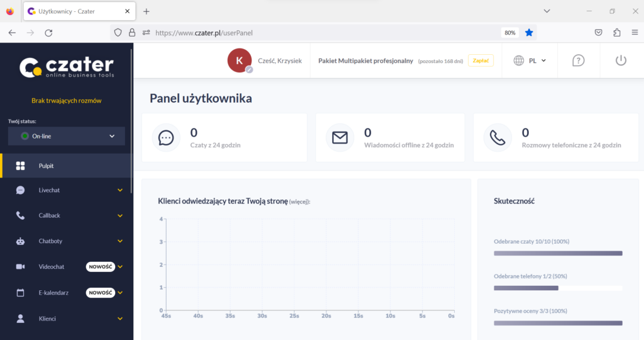The height and width of the screenshot is (340, 644).
Task: Click the envelope icon in offline messages card
Action: click(340, 138)
